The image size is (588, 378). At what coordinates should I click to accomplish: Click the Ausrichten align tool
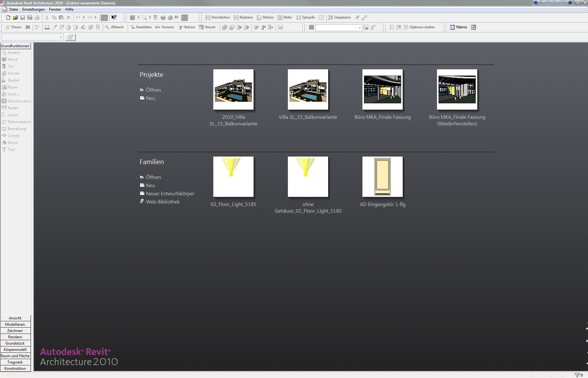click(141, 27)
